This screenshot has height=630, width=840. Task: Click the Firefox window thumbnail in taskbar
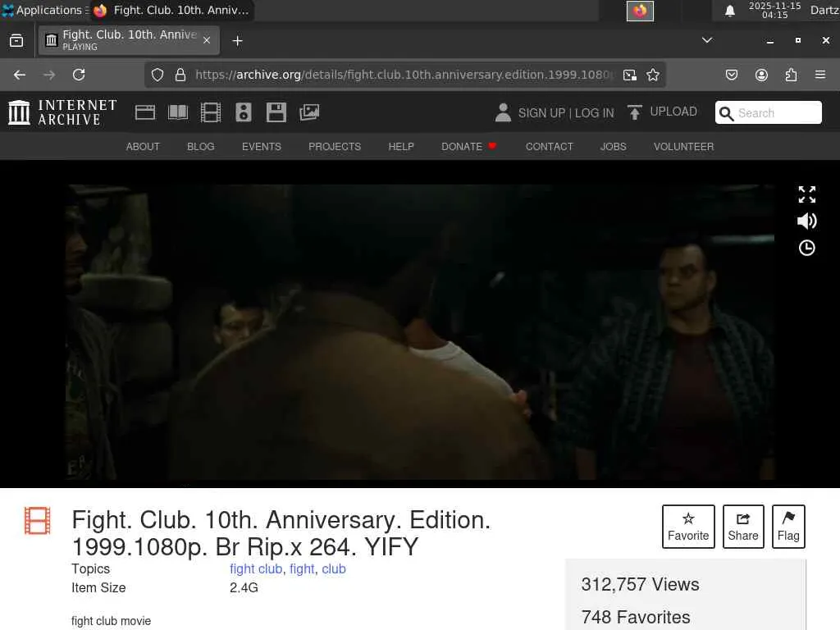tap(640, 11)
